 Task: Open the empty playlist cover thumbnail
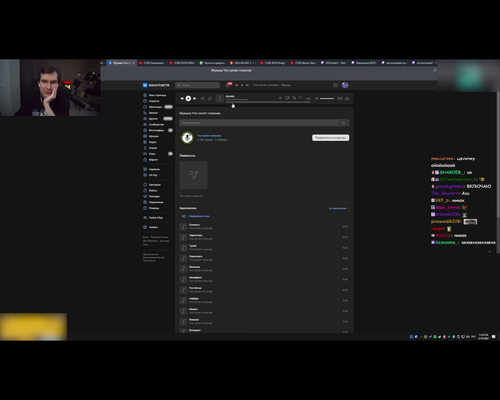click(x=193, y=175)
